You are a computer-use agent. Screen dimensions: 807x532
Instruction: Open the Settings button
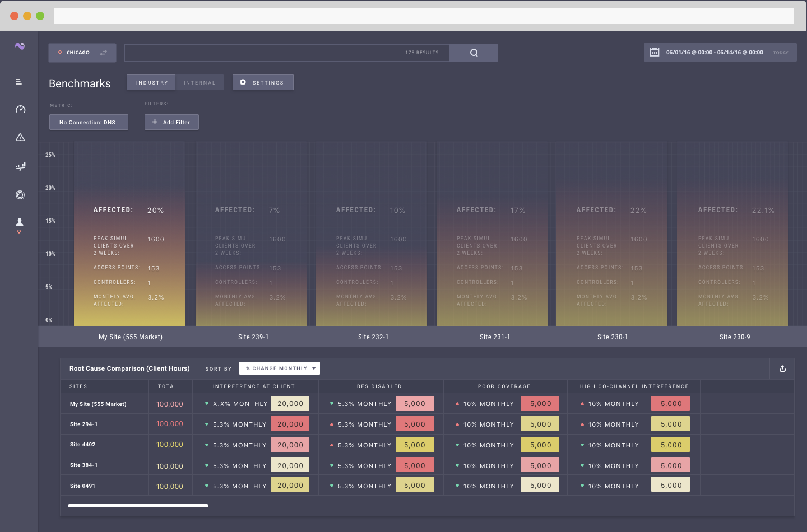click(x=263, y=82)
